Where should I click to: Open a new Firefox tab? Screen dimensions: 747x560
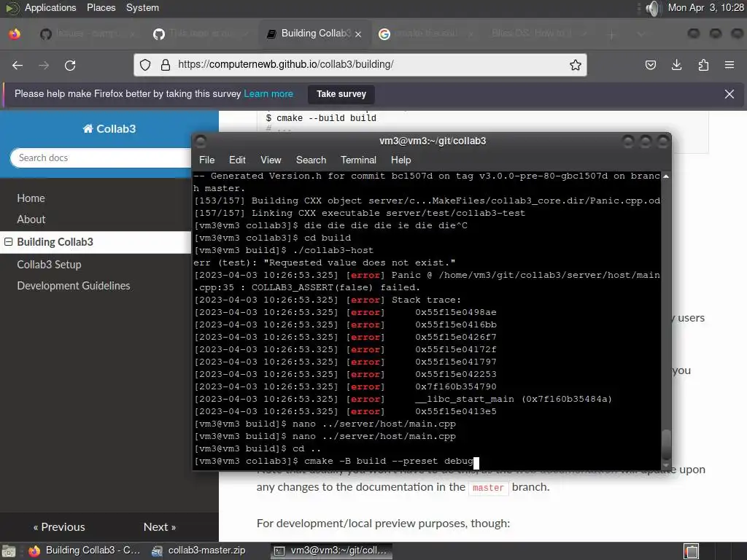[612, 34]
